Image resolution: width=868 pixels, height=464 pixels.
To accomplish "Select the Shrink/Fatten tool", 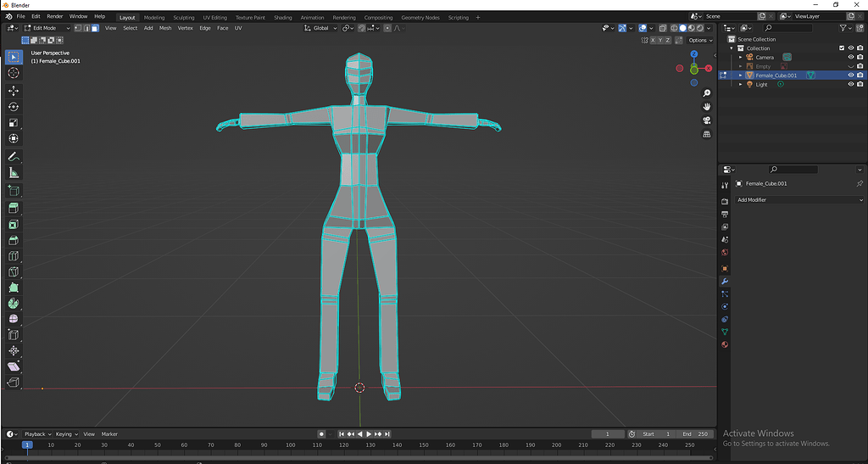I will [x=14, y=350].
